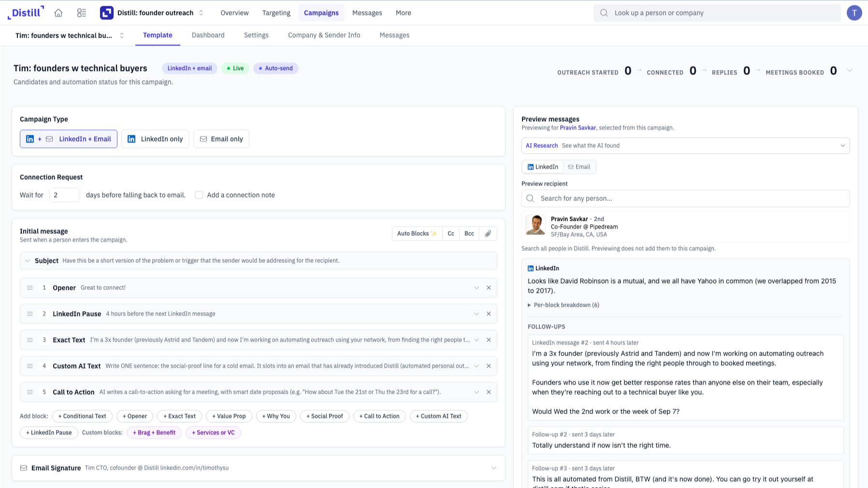Remove the Opener block with its X
The image size is (868, 488).
coord(489,287)
